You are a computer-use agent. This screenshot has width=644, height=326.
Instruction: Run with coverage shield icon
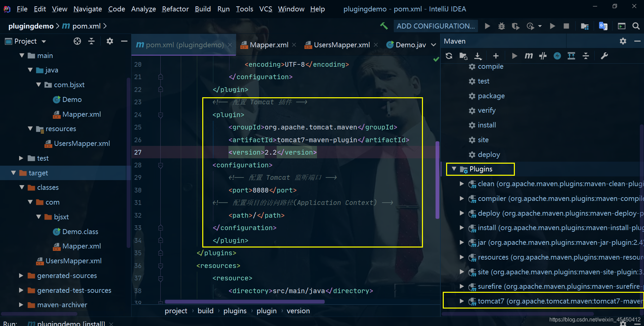(516, 26)
